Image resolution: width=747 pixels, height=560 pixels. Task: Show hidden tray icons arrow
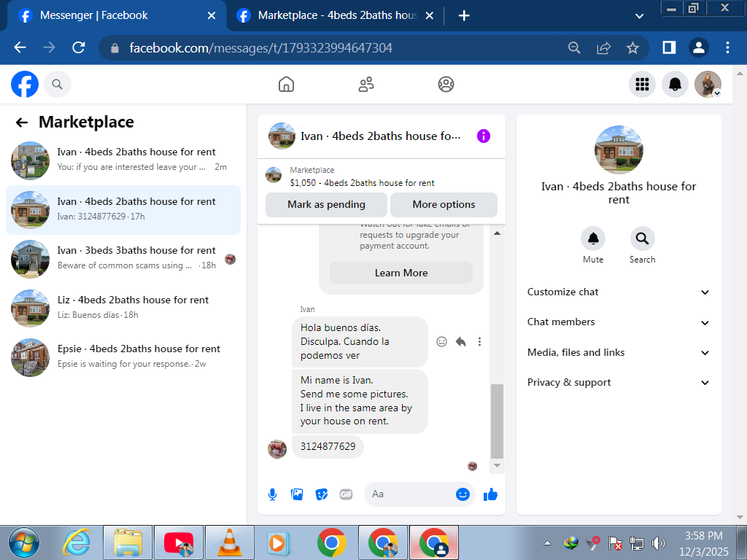547,542
